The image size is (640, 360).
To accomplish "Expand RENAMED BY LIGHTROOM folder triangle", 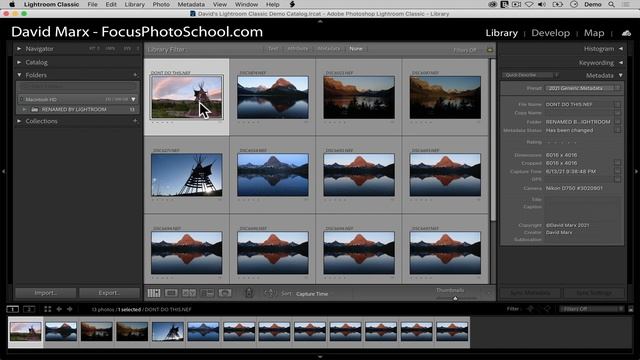I will pos(24,109).
